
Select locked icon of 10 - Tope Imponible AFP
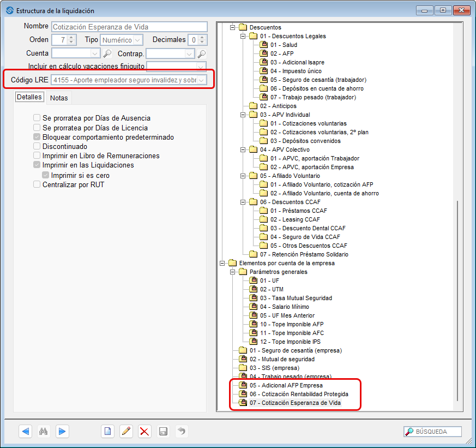click(x=253, y=324)
